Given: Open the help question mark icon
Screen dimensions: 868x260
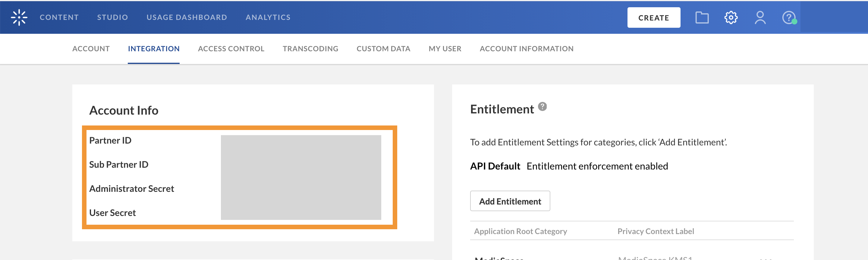Looking at the screenshot, I should [789, 17].
